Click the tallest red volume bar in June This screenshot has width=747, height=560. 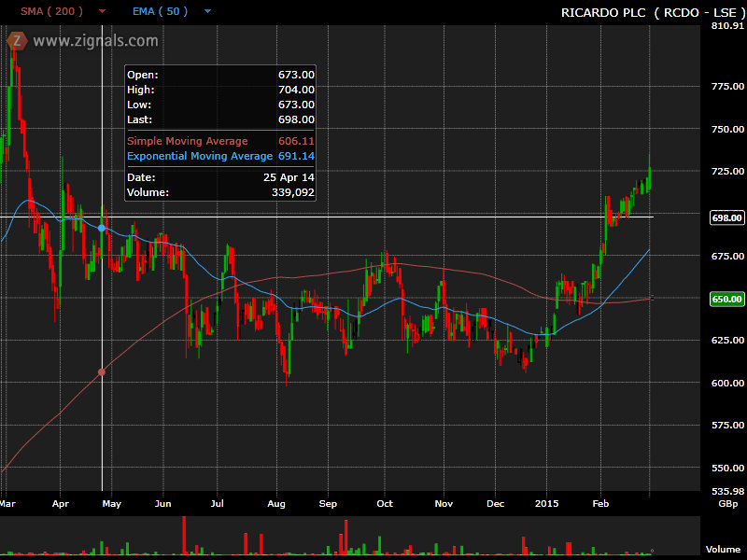(x=184, y=538)
